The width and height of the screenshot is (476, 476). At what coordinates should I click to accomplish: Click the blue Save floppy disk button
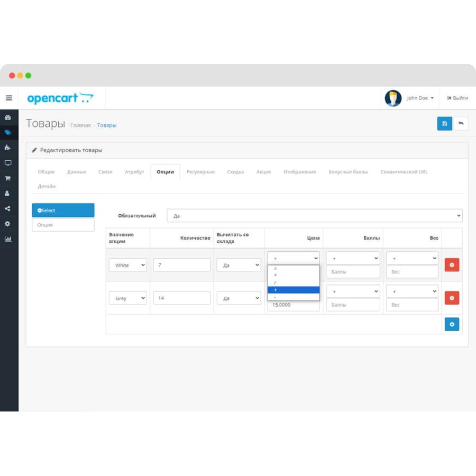click(x=444, y=124)
